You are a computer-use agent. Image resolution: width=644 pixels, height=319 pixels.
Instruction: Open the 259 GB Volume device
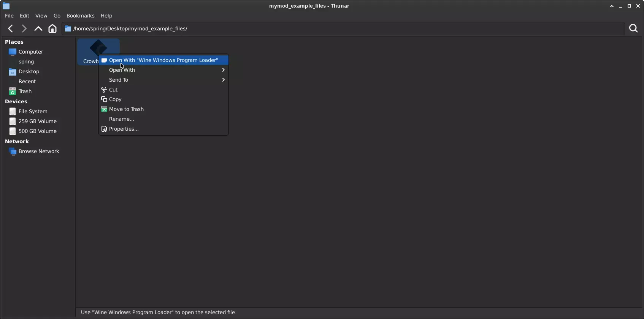pos(38,121)
